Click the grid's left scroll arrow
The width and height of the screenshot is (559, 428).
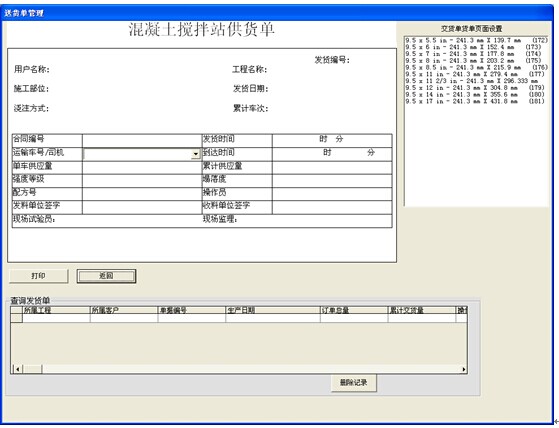17,369
